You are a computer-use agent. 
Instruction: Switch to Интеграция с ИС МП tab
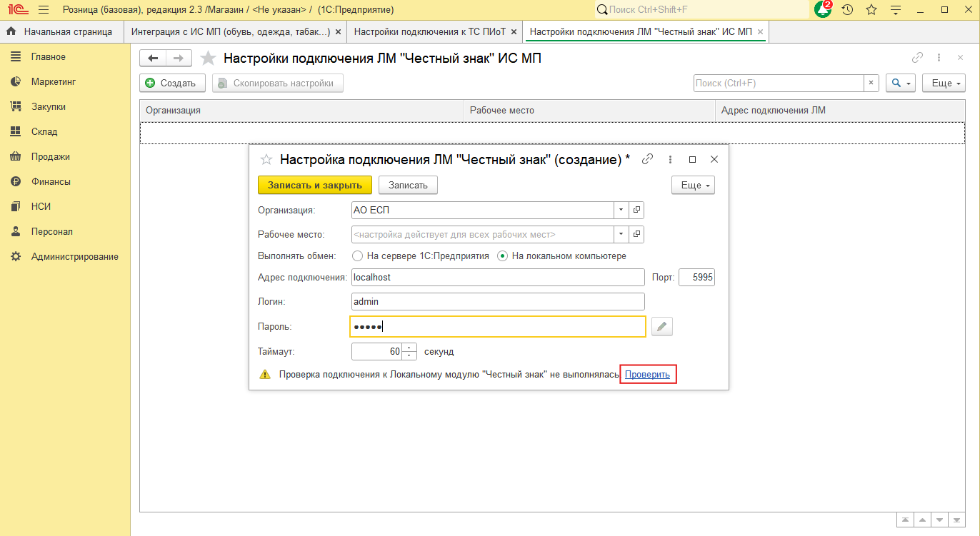point(230,32)
